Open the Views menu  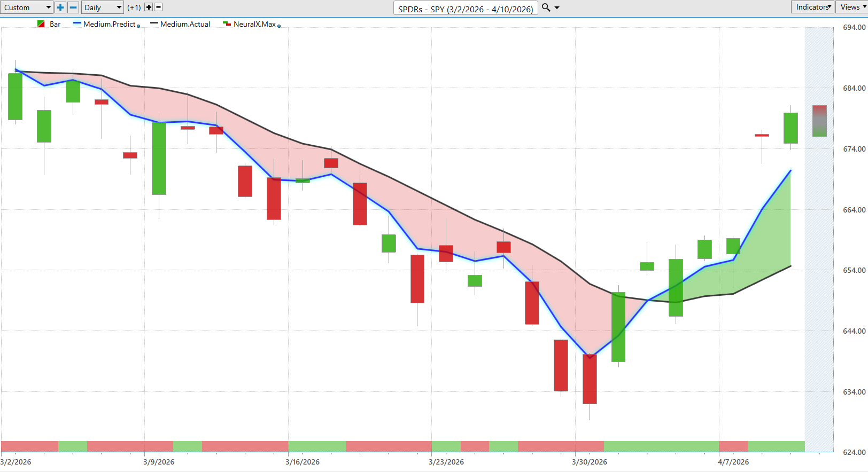(x=851, y=7)
